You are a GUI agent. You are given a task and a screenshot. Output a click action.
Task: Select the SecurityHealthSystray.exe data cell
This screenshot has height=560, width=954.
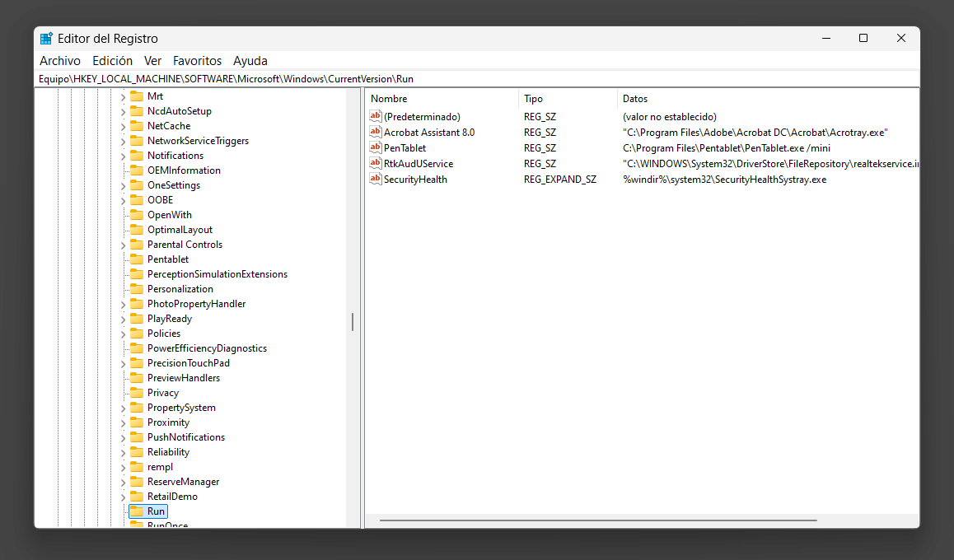(x=724, y=180)
